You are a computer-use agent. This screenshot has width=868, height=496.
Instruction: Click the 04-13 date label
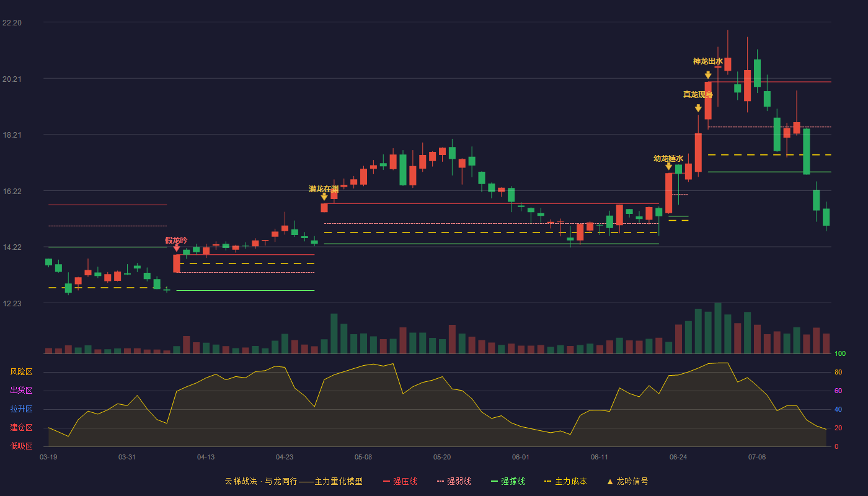pos(206,457)
